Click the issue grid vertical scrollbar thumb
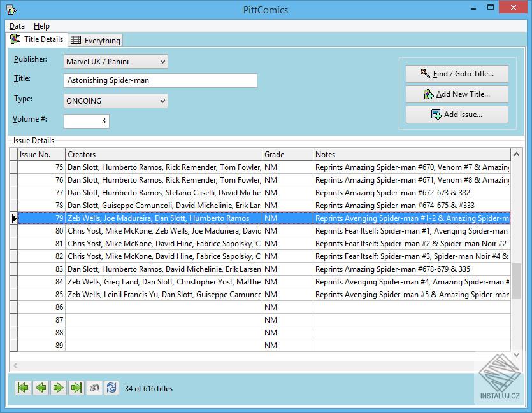The image size is (532, 413). [x=516, y=280]
